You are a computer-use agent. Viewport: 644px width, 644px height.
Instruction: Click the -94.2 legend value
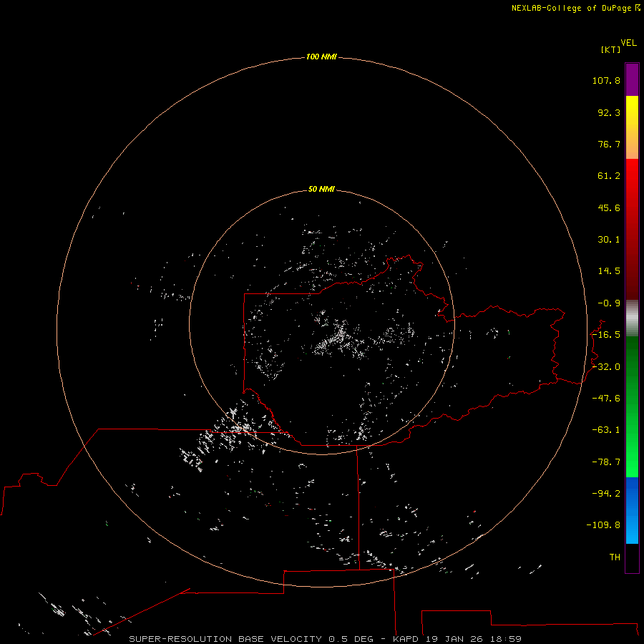point(606,493)
